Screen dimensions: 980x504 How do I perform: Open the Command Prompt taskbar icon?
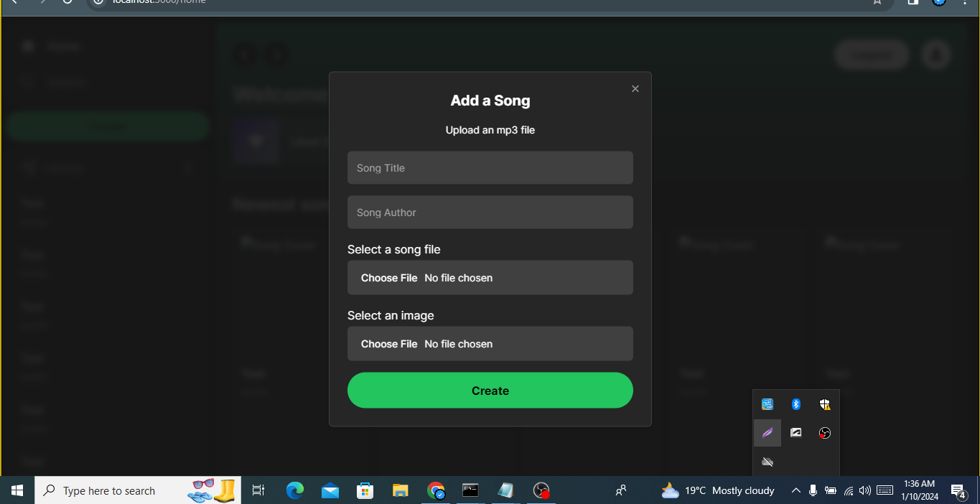[471, 490]
